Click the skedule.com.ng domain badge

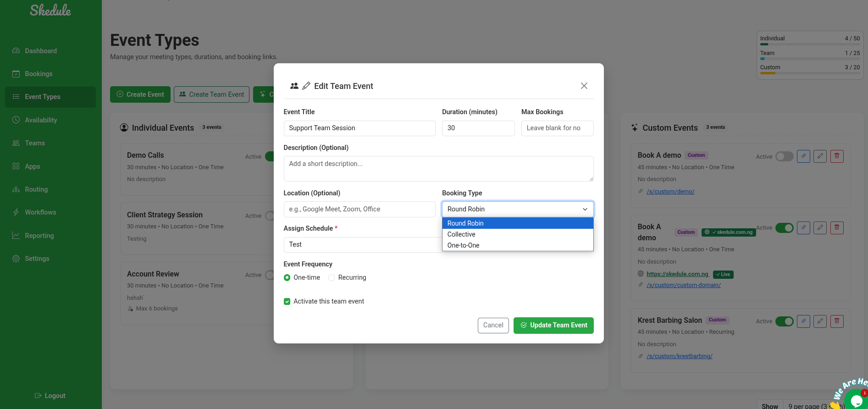(x=729, y=232)
